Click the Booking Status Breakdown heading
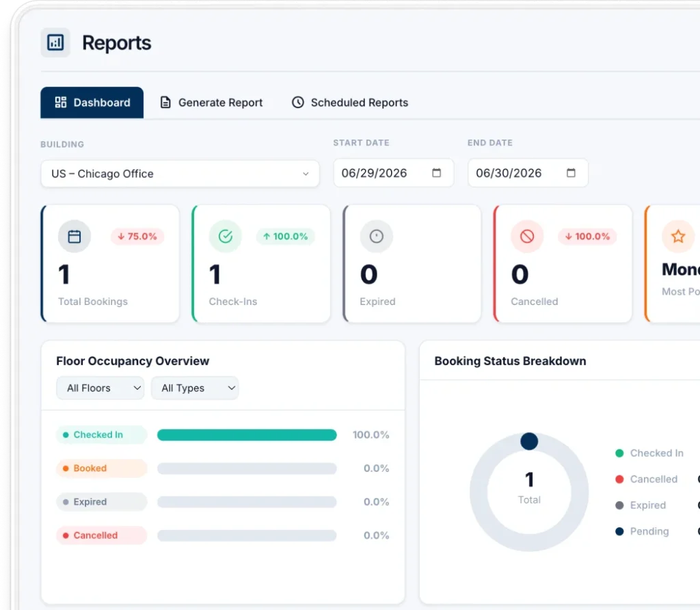This screenshot has width=700, height=610. [x=510, y=361]
